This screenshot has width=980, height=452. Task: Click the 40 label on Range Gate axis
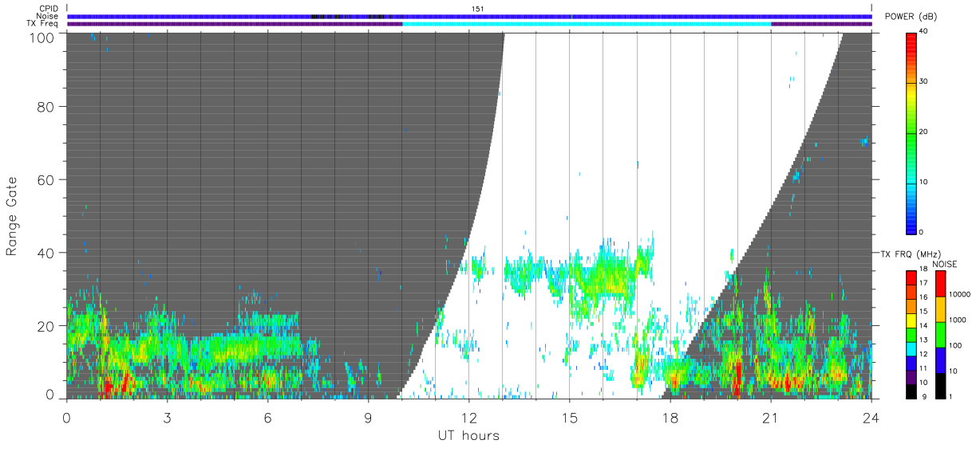[x=46, y=253]
